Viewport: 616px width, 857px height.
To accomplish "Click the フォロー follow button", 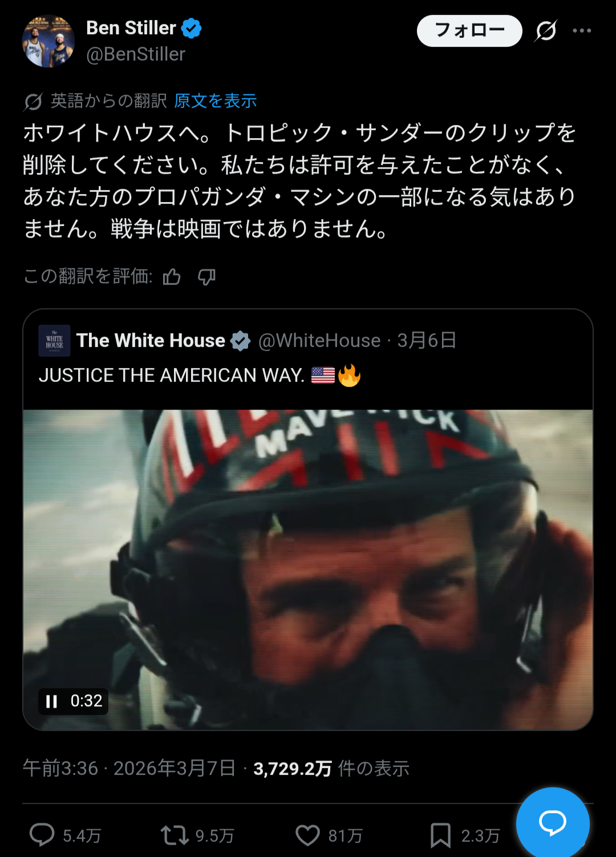I will point(469,31).
